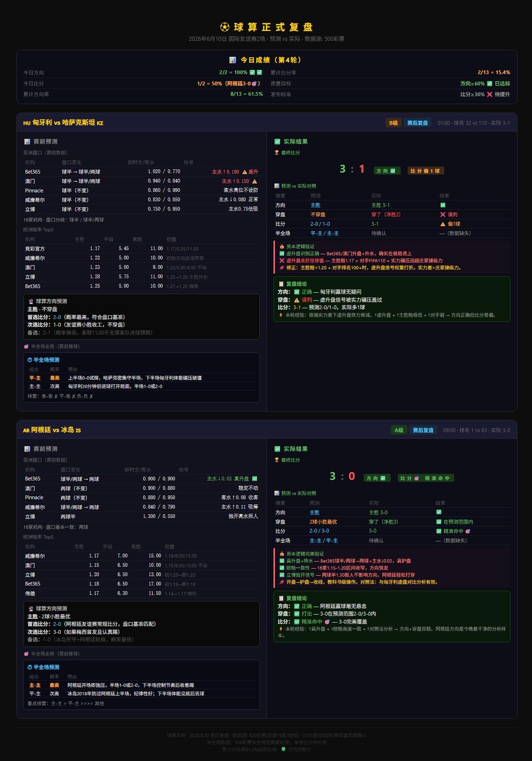532x761 pixels.
Task: Click the 赛后复盘 badge on Hungary match
Action: 418,123
